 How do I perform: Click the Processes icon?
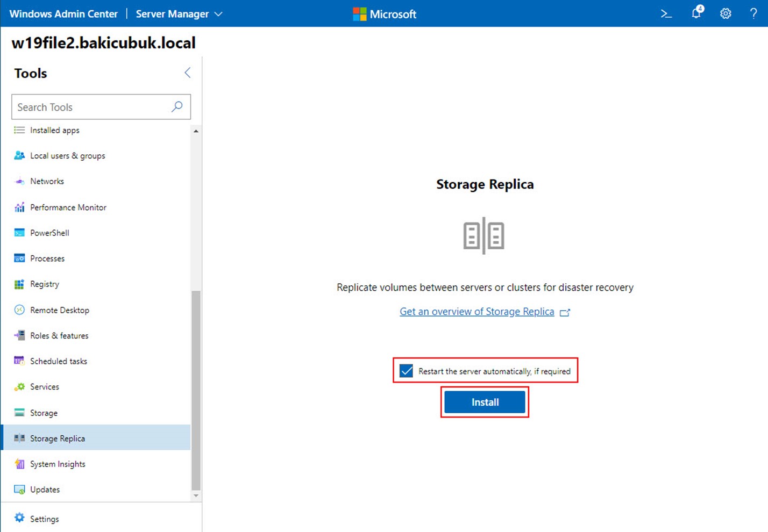(19, 258)
